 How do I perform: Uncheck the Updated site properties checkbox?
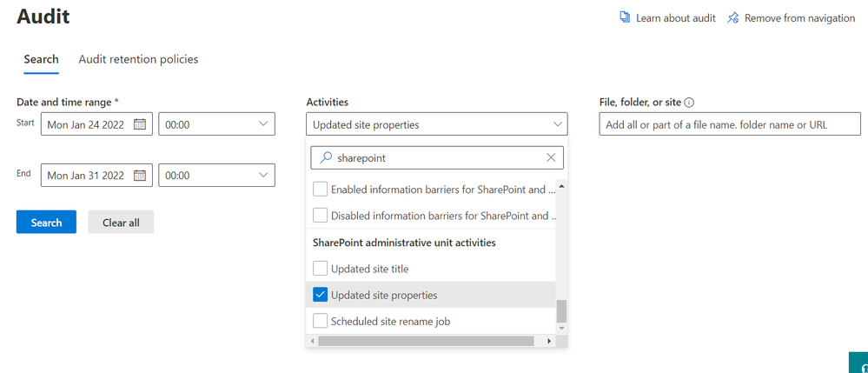point(321,295)
